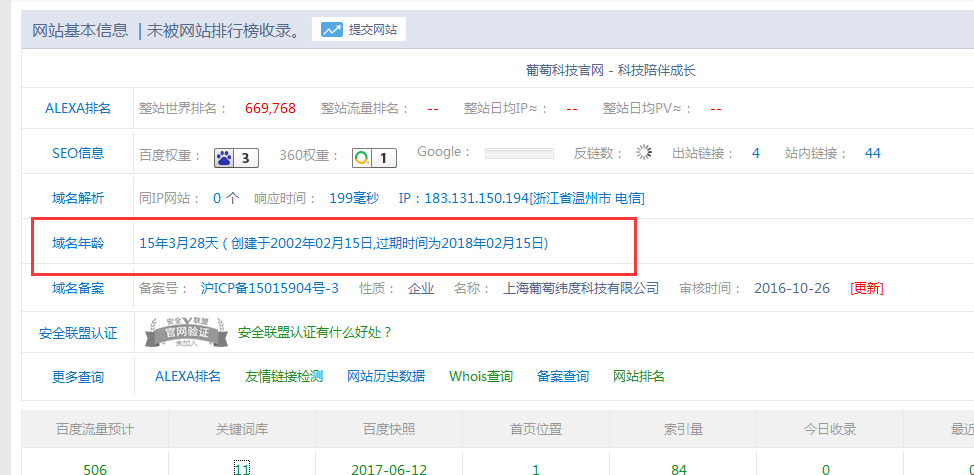Click the 首页位置 column header
Image resolution: width=974 pixels, height=475 pixels.
tap(536, 428)
